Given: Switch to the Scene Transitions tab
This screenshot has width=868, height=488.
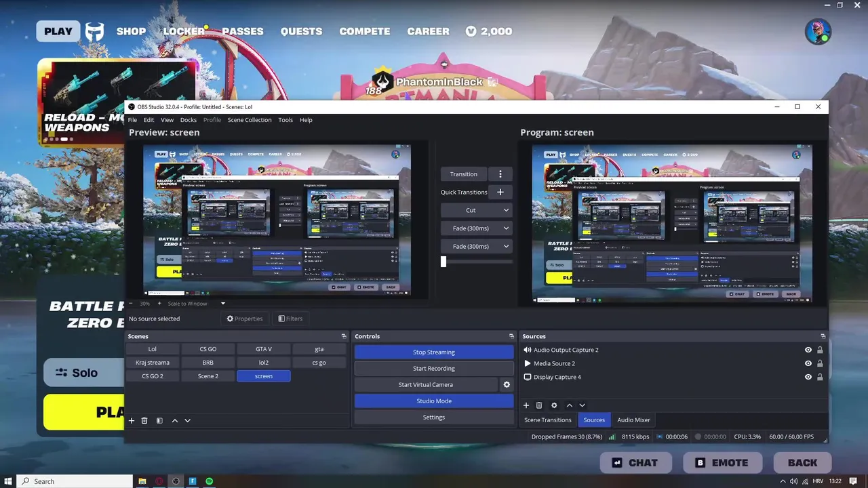Looking at the screenshot, I should [548, 420].
